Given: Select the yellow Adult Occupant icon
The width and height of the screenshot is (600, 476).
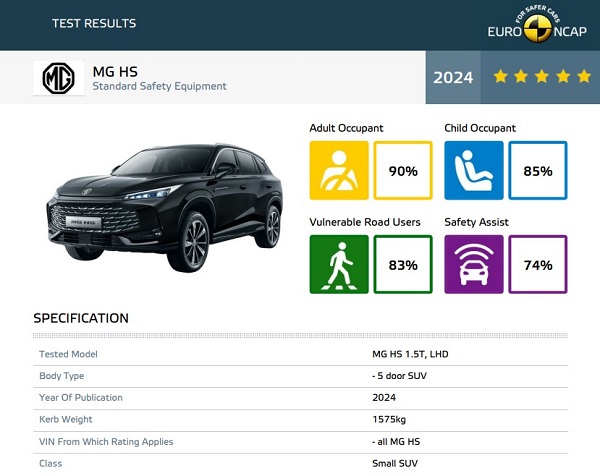Looking at the screenshot, I should [x=339, y=171].
